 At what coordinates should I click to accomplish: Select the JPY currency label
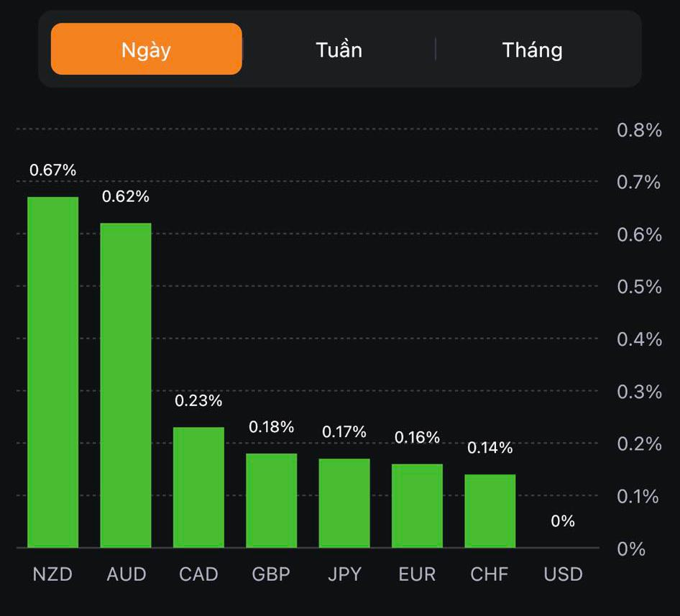[x=344, y=575]
